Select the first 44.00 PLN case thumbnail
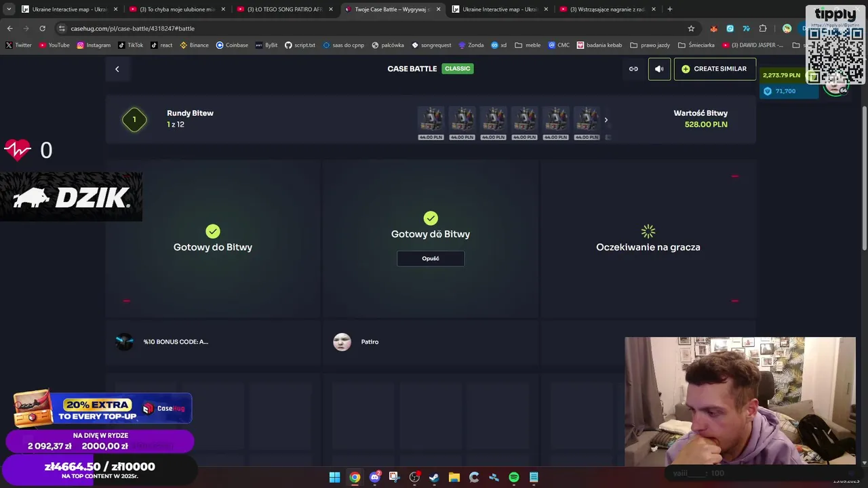The image size is (868, 488). (x=431, y=123)
